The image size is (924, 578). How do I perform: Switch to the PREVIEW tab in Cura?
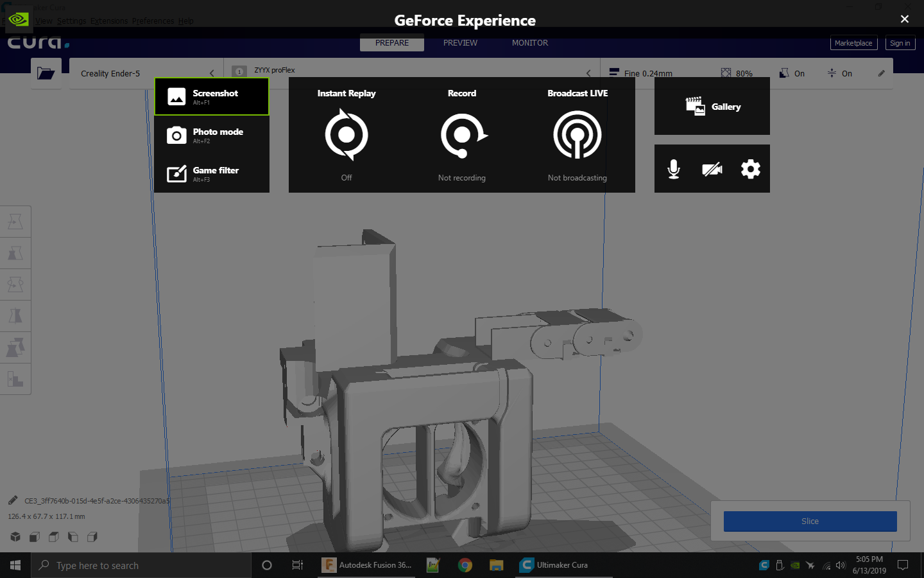click(460, 43)
